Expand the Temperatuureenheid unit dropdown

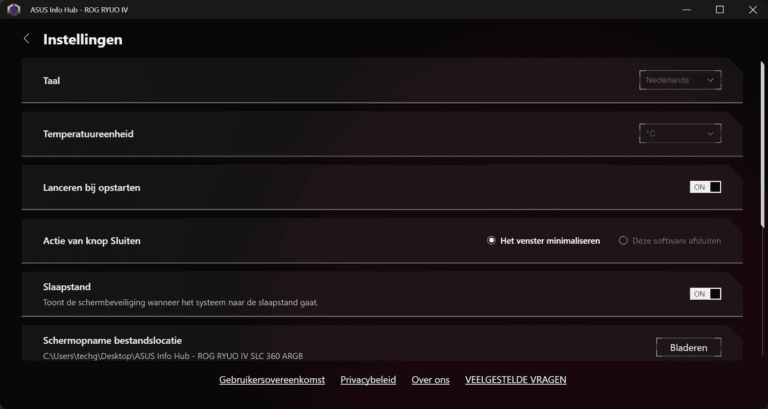click(680, 134)
